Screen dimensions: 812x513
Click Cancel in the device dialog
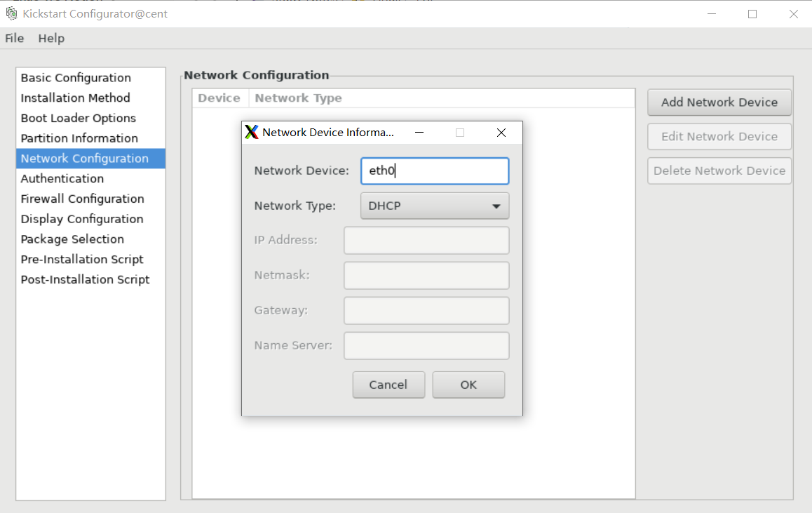tap(388, 385)
